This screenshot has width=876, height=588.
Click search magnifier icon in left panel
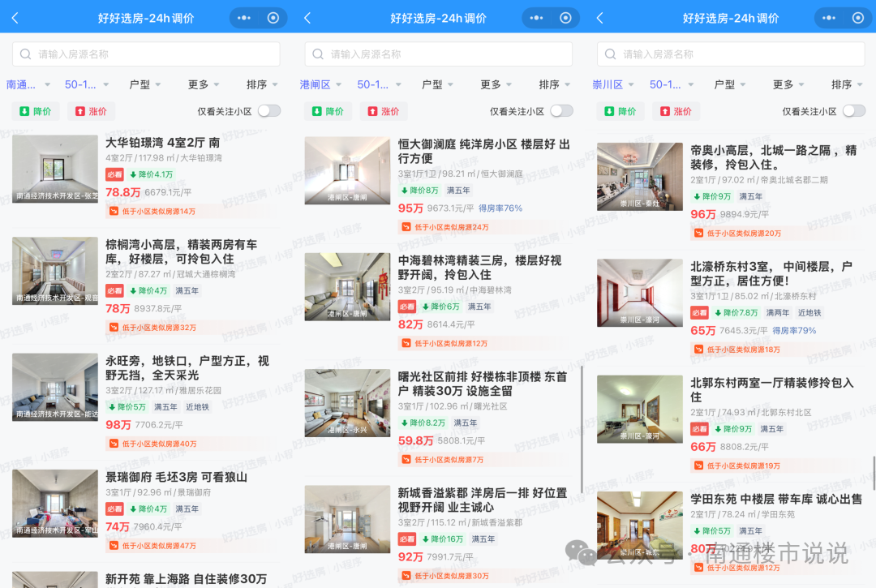pyautogui.click(x=26, y=54)
